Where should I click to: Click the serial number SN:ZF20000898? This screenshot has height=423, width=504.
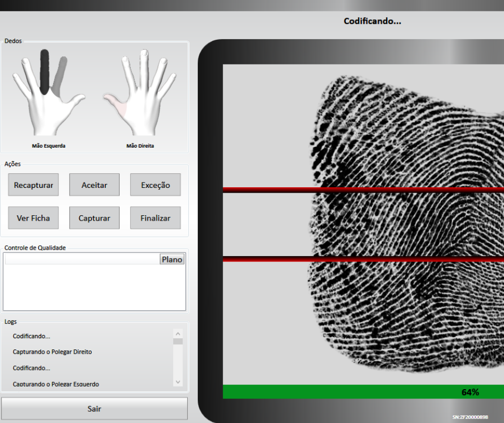[x=470, y=417]
